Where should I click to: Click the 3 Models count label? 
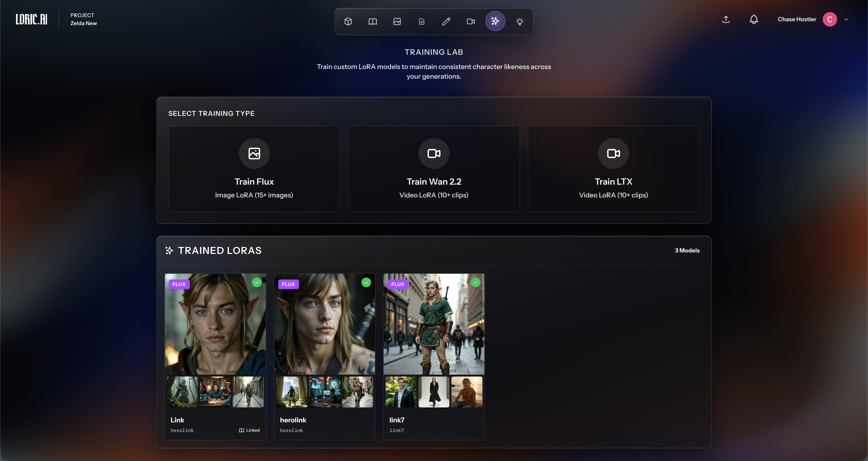click(687, 251)
